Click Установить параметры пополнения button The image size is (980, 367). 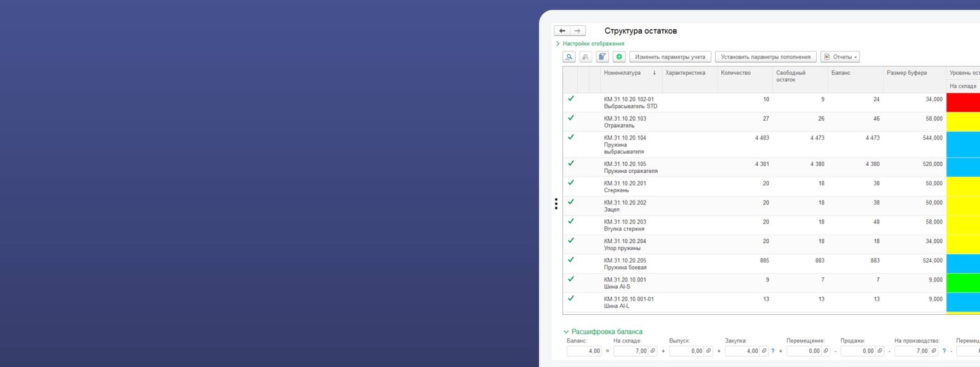point(766,57)
